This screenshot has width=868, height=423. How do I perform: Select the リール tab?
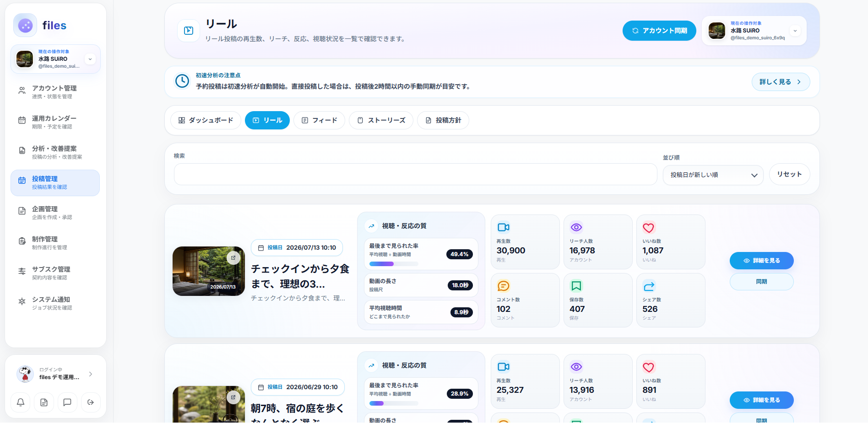pyautogui.click(x=267, y=120)
